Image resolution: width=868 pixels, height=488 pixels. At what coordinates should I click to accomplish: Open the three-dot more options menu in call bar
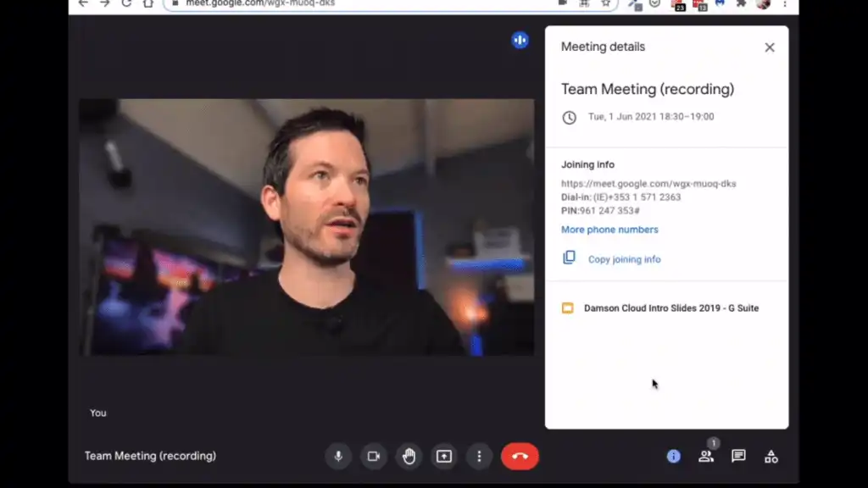tap(480, 457)
